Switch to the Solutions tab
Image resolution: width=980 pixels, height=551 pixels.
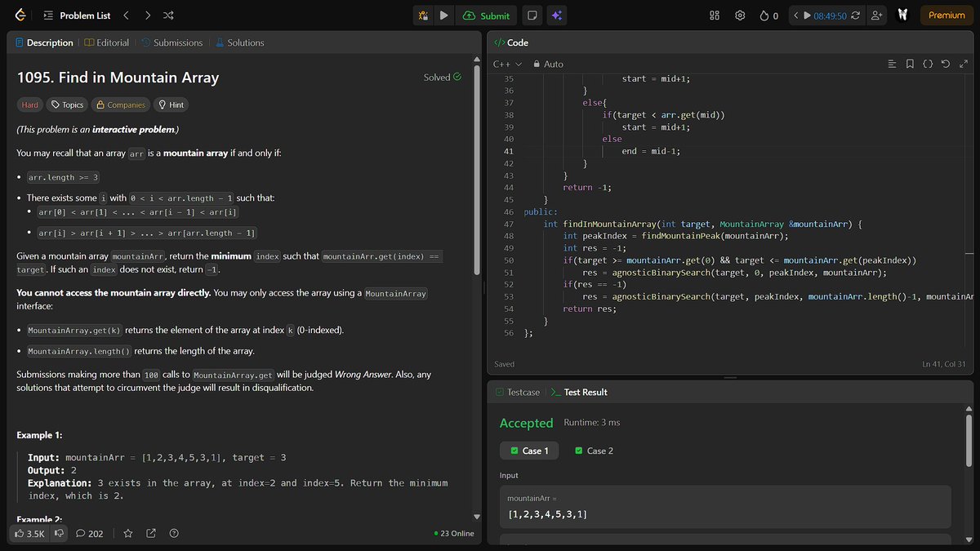[x=239, y=42]
